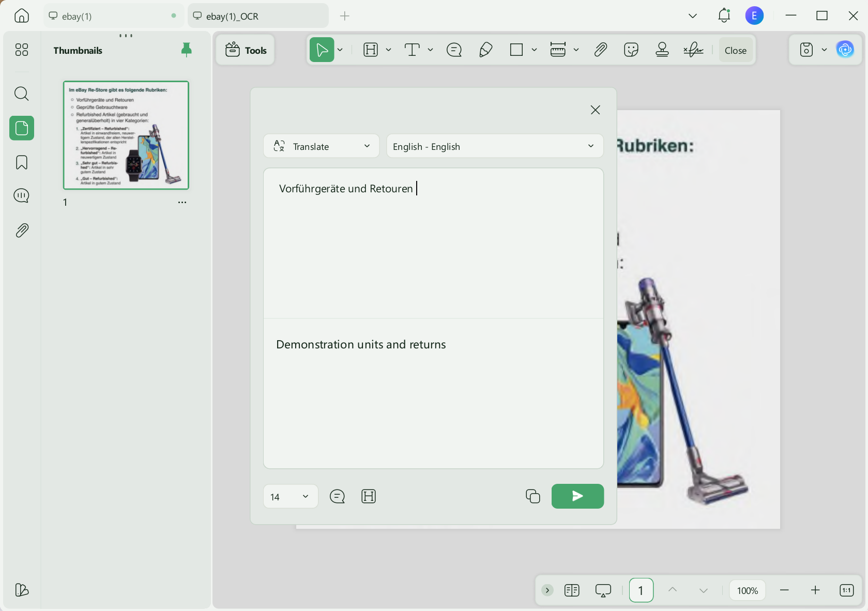Open the user account avatar E
The height and width of the screenshot is (611, 868).
754,16
